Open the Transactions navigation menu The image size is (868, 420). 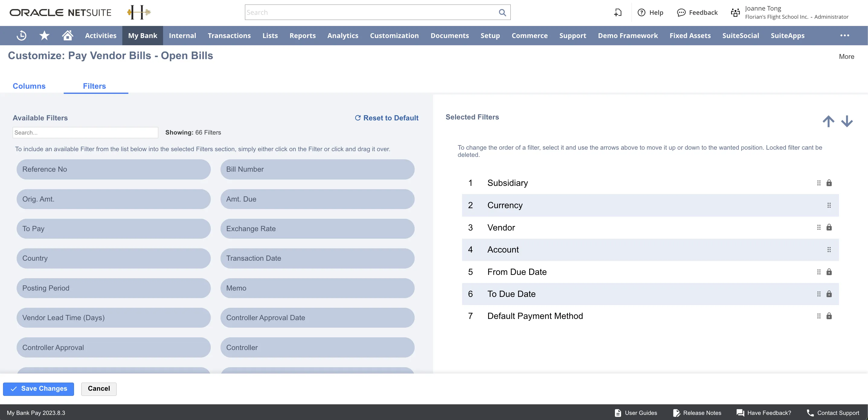[229, 35]
